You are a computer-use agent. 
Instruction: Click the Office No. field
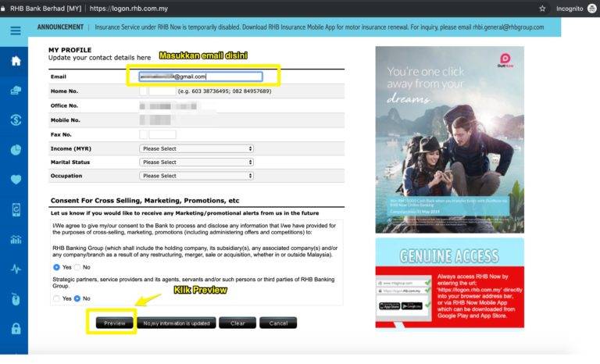tap(169, 106)
